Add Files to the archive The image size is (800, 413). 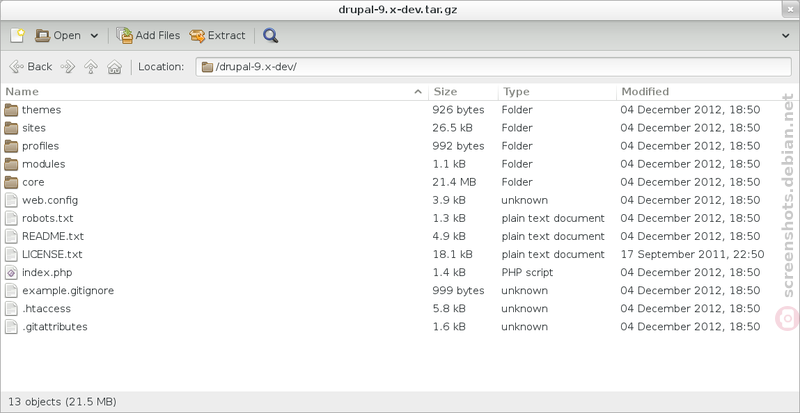coord(148,35)
